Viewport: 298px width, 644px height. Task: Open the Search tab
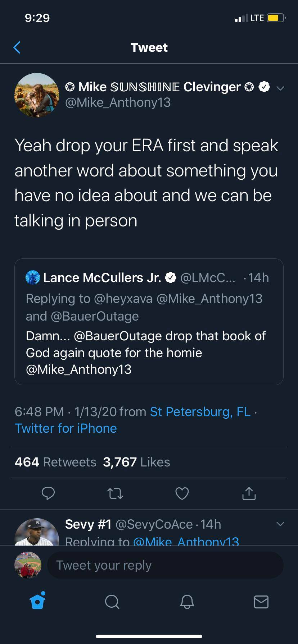[x=112, y=602]
